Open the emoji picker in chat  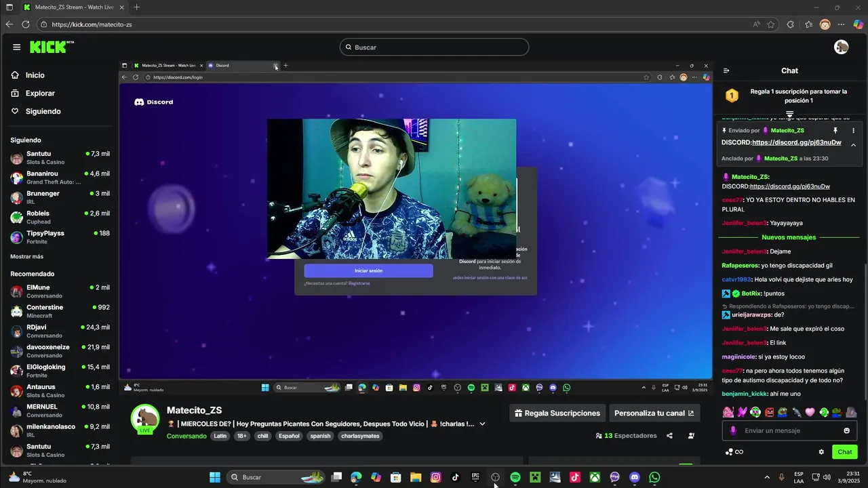[846, 430]
